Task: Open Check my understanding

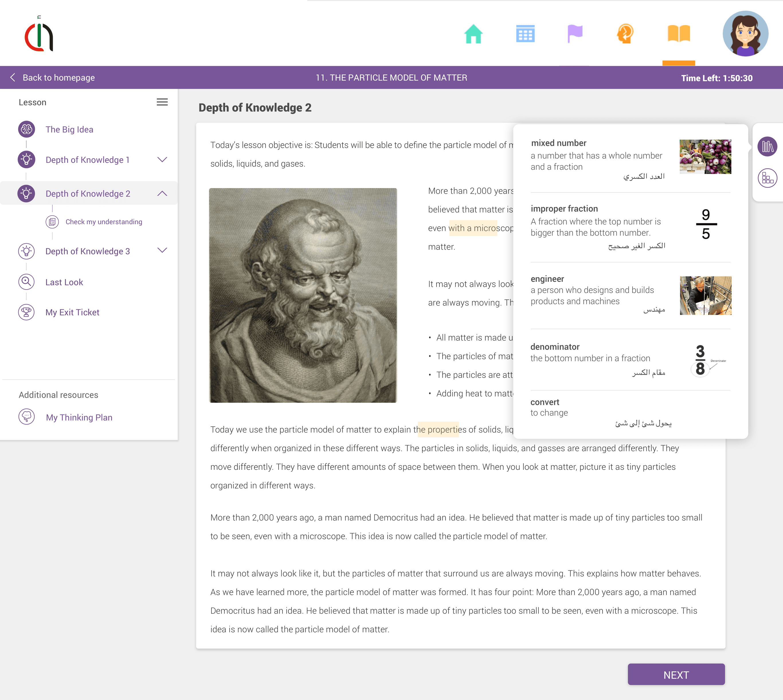Action: coord(104,222)
